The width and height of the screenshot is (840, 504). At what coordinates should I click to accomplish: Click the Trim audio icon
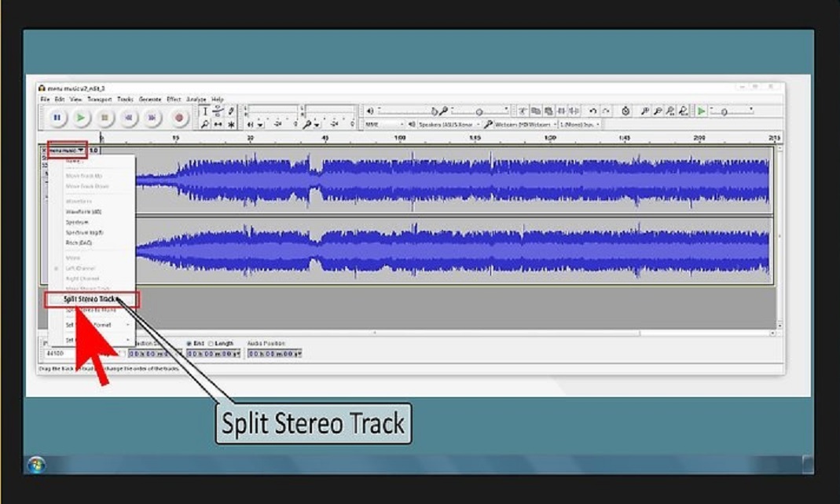pos(561,111)
